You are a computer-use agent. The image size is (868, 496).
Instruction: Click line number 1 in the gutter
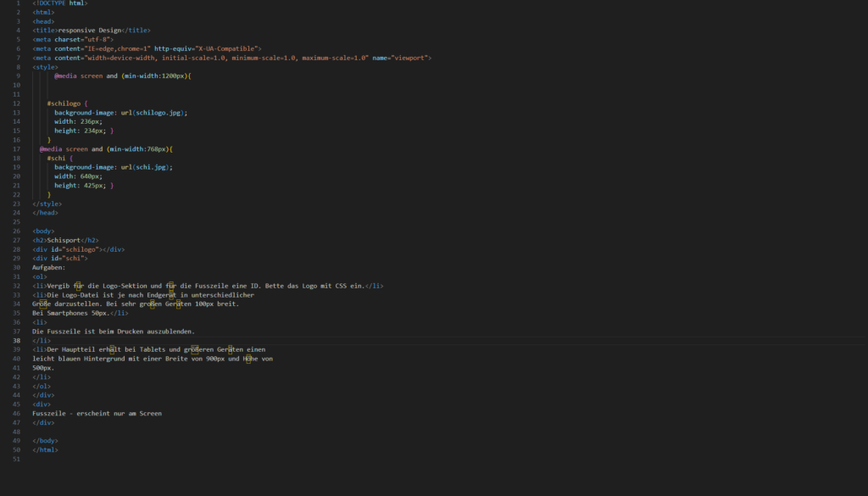(18, 3)
